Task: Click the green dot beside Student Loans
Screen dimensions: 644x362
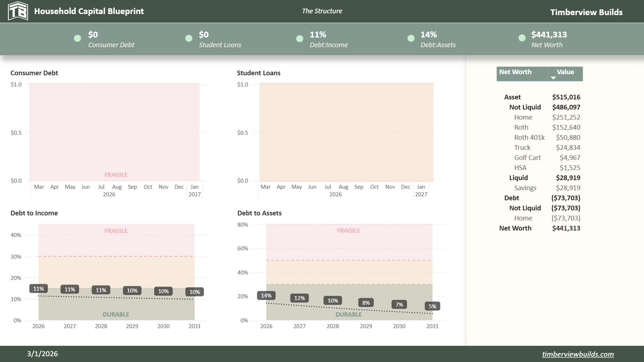Action: pos(188,39)
